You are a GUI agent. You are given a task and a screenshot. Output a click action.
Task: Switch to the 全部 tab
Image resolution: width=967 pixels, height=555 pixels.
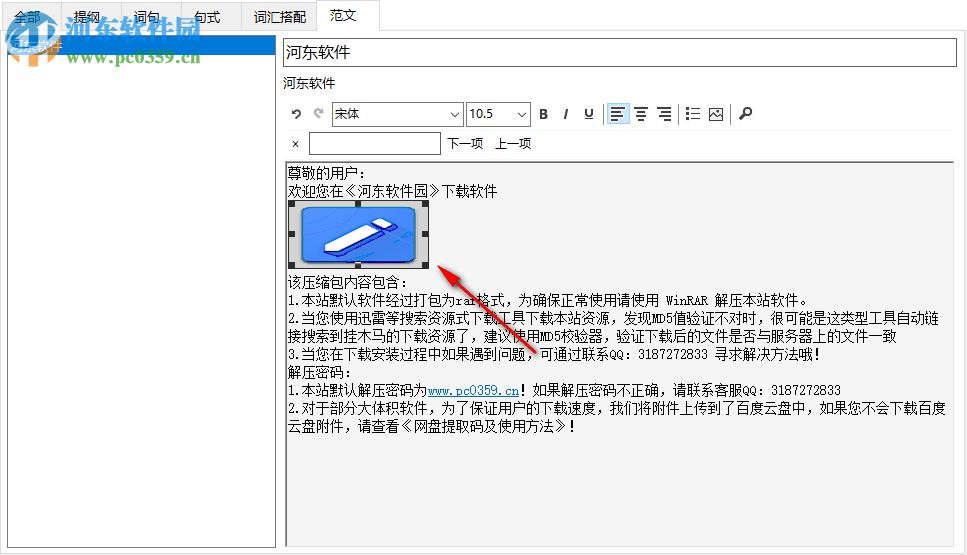tap(27, 17)
